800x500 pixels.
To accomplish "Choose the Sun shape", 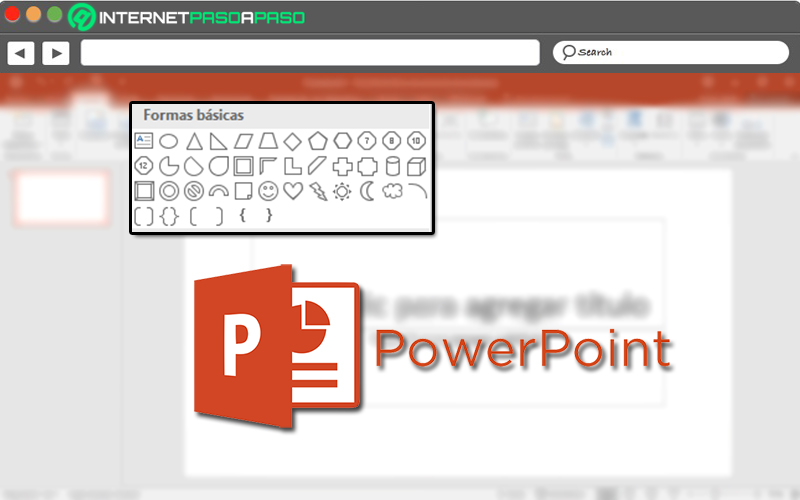I will (x=342, y=192).
